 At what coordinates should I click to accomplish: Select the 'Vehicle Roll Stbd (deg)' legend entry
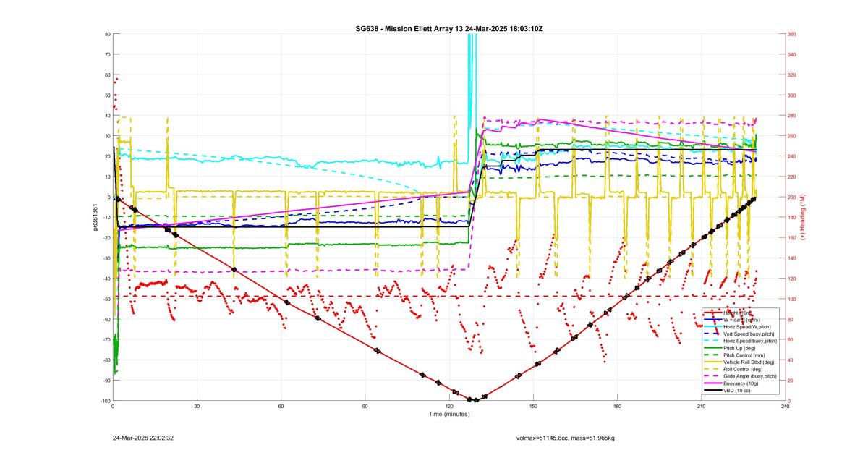click(x=739, y=362)
